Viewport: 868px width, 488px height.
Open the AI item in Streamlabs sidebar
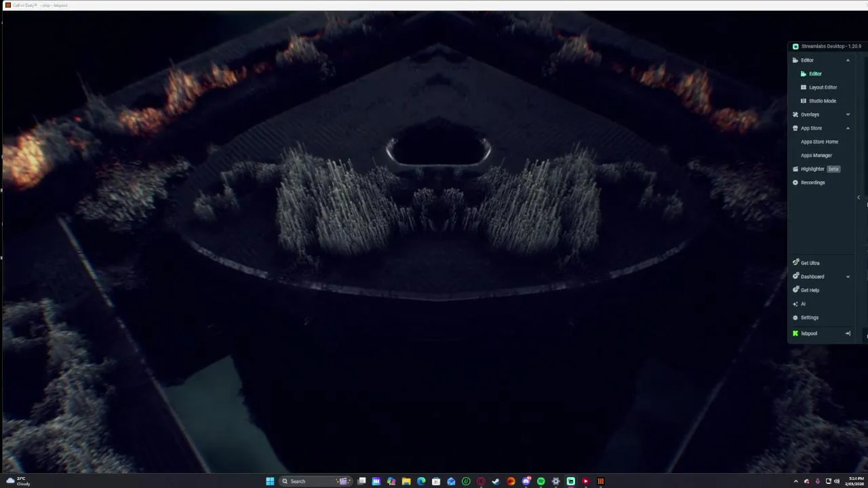click(x=800, y=304)
